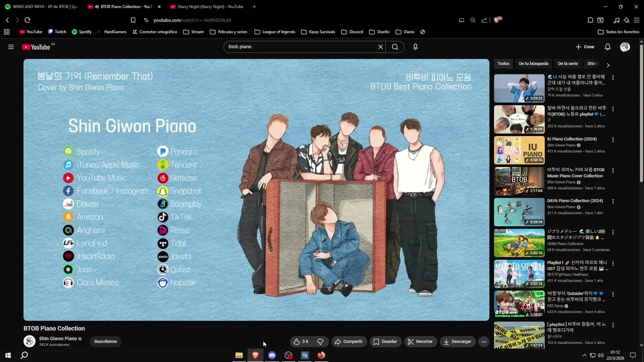644x362 pixels.
Task: Open options for the 3:29:22 video
Action: [613, 78]
